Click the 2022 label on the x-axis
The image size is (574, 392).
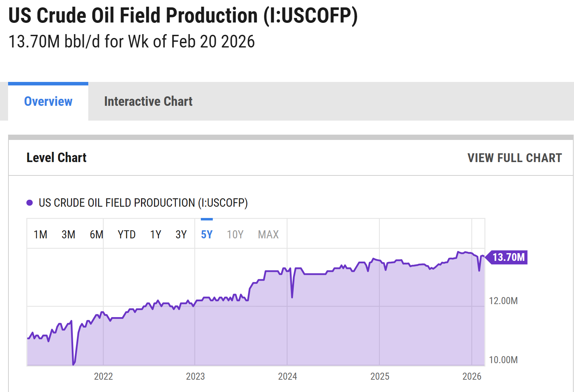coord(103,377)
